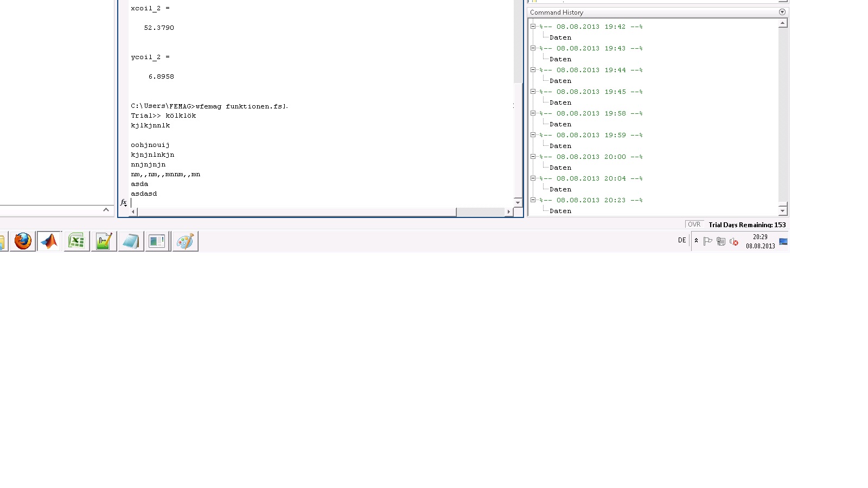Open Excel from the taskbar
This screenshot has height=488, width=868.
point(76,241)
